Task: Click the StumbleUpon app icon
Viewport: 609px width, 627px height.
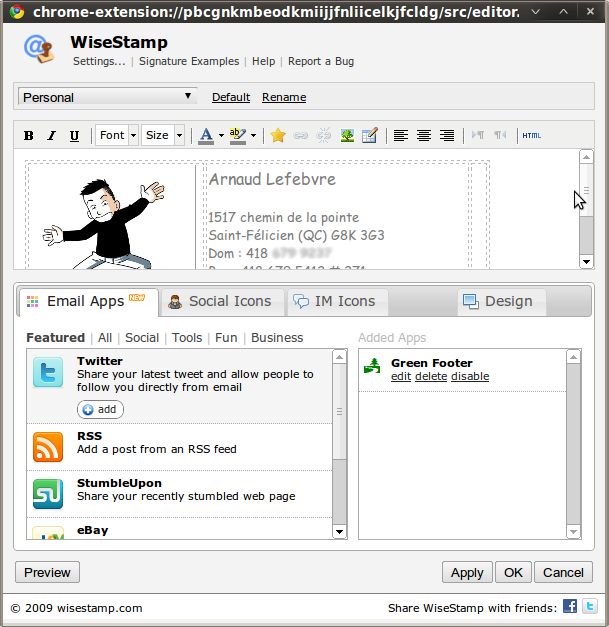Action: click(x=48, y=494)
